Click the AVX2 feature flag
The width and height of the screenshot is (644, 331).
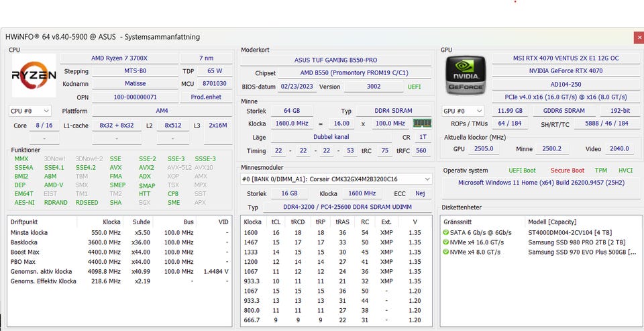pyautogui.click(x=146, y=167)
